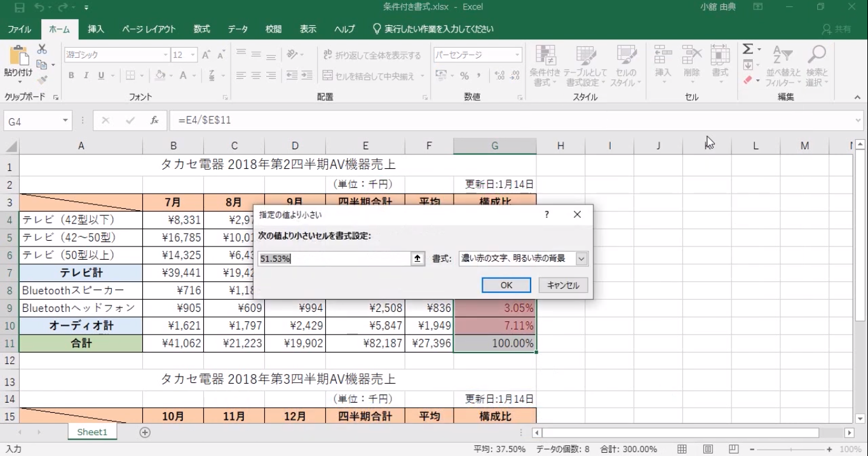Open テーブルとして書式設定 (Format as Table)
Image resolution: width=868 pixels, height=456 pixels.
point(585,66)
